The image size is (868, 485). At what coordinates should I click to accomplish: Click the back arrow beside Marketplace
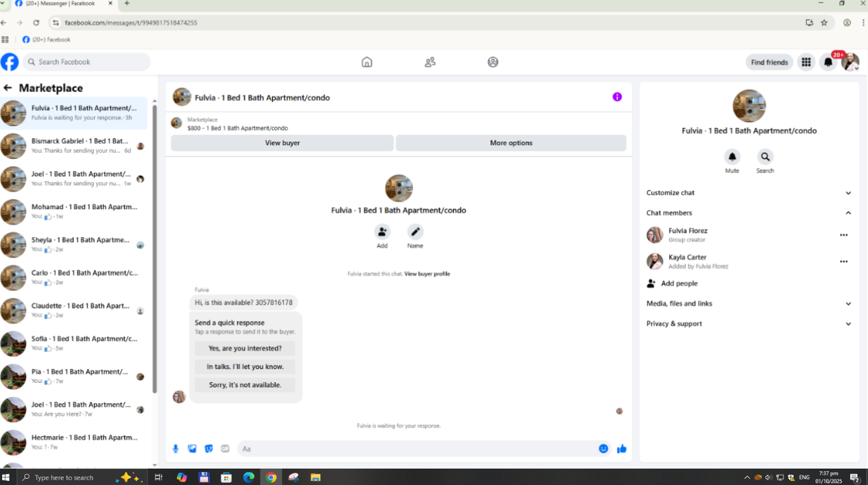pyautogui.click(x=8, y=88)
